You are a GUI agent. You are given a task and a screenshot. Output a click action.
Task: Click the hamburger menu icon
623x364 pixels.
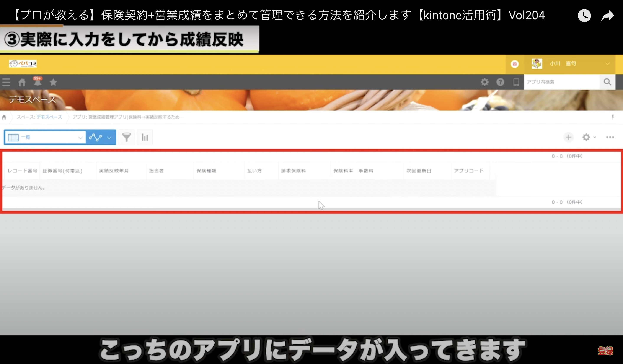pyautogui.click(x=6, y=82)
